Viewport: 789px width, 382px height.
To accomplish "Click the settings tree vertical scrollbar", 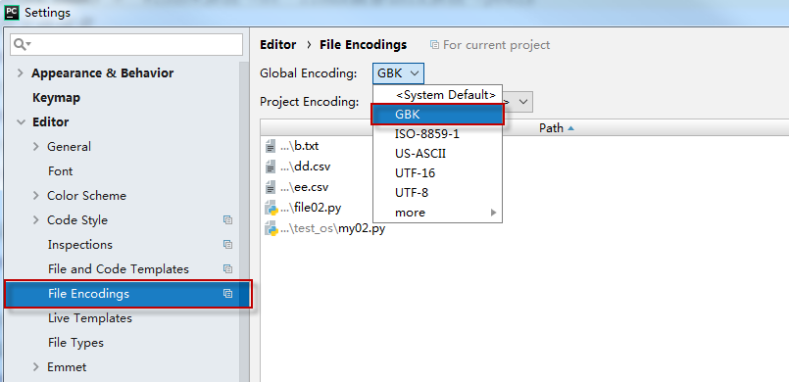I will pos(244,221).
